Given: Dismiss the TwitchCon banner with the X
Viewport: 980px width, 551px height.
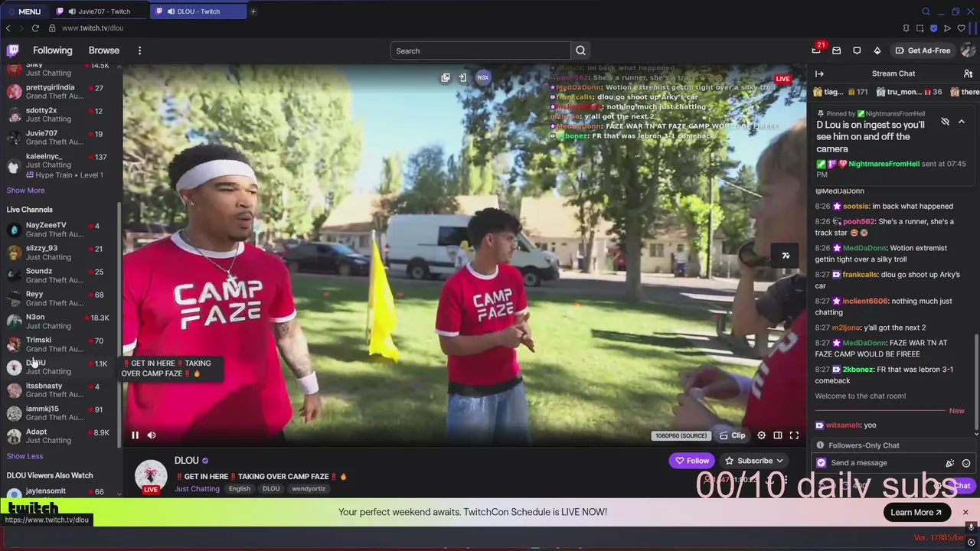Looking at the screenshot, I should (965, 512).
